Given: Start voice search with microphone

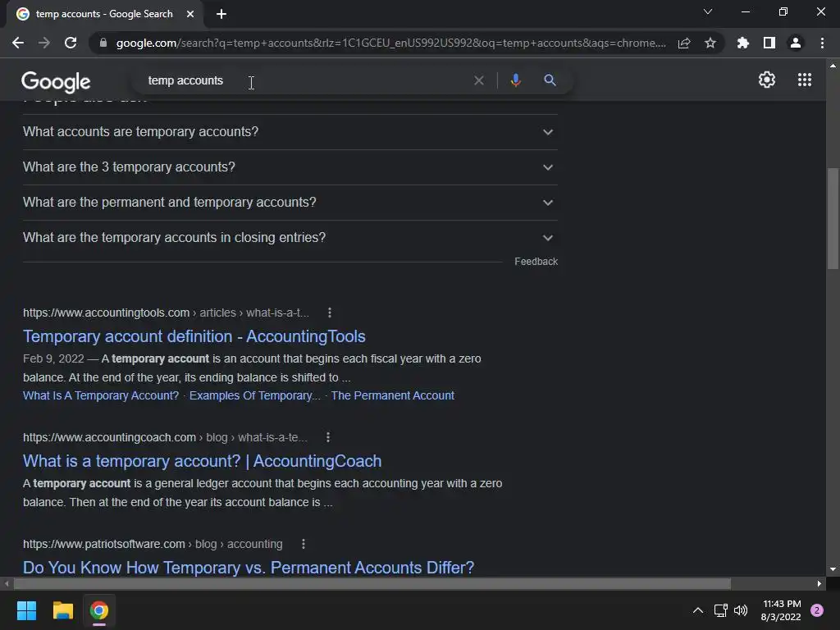Looking at the screenshot, I should (515, 80).
